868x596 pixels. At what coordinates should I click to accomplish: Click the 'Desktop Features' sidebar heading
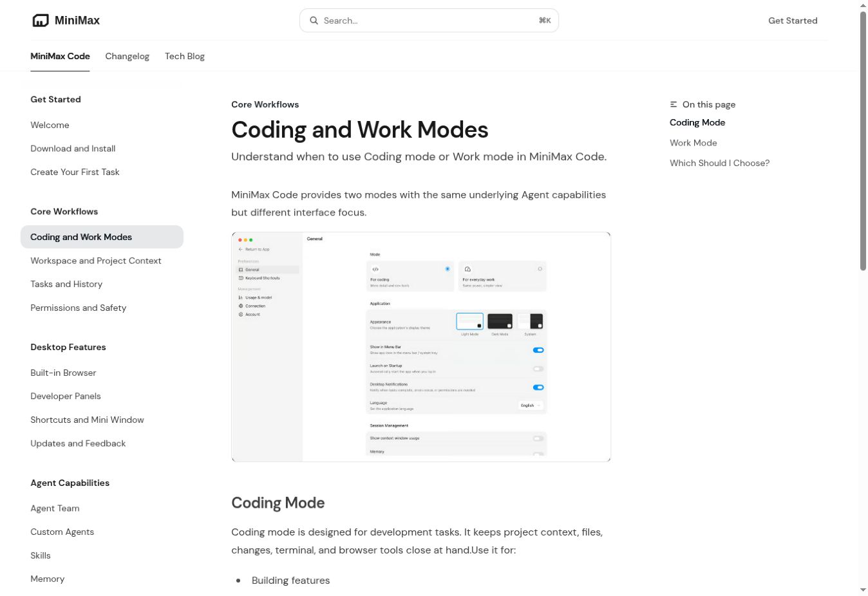68,347
